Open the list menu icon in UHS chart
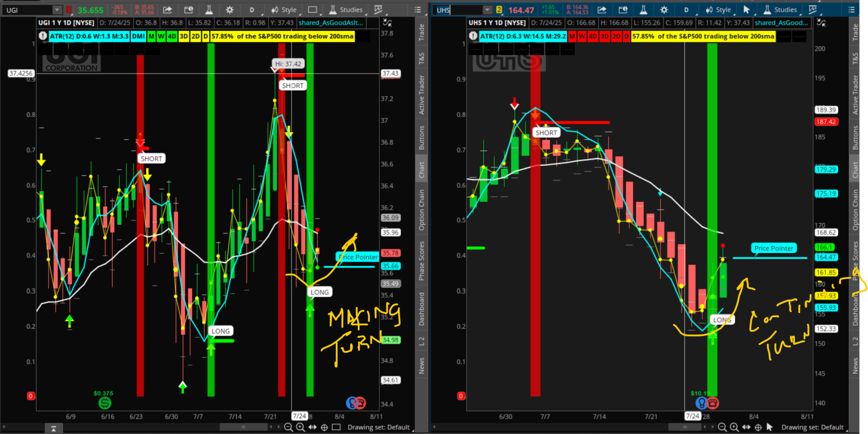This screenshot has width=868, height=434. tap(852, 10)
